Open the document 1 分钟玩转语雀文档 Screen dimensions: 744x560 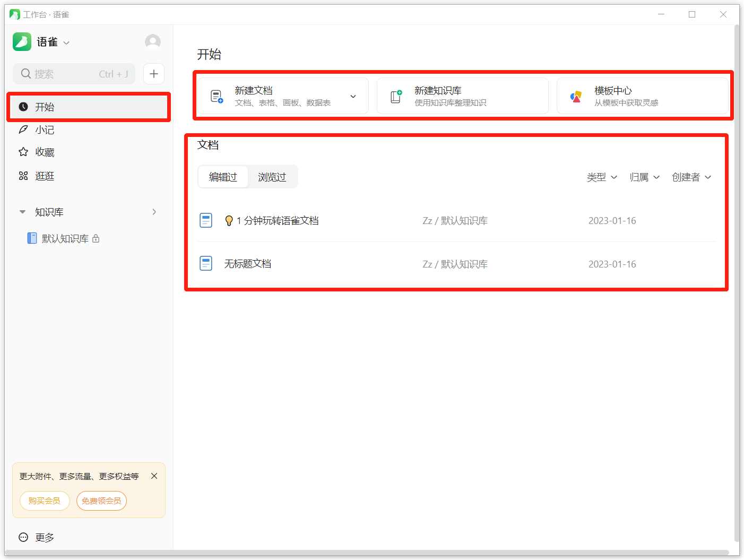click(278, 221)
